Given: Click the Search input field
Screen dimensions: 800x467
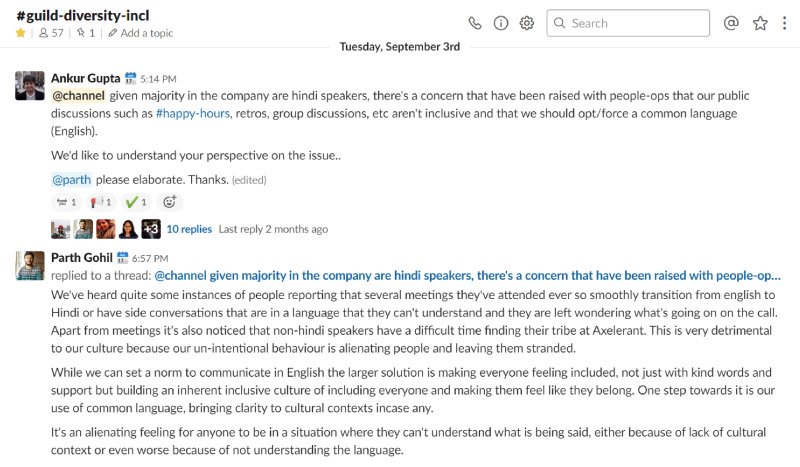Looking at the screenshot, I should click(x=628, y=23).
